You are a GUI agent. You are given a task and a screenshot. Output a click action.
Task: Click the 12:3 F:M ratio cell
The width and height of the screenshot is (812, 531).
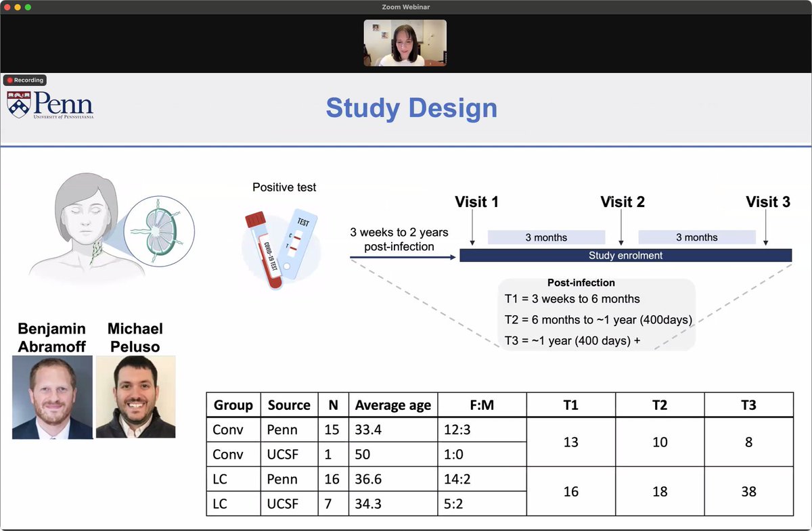pos(482,430)
